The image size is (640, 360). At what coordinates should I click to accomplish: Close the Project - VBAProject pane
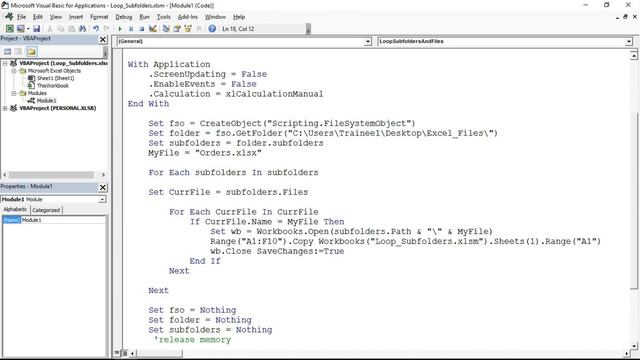[x=103, y=39]
